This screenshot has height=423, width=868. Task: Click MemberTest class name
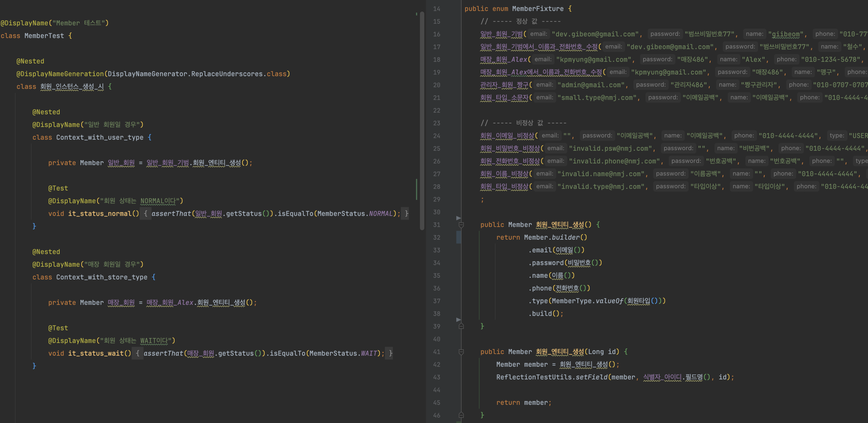pos(44,36)
